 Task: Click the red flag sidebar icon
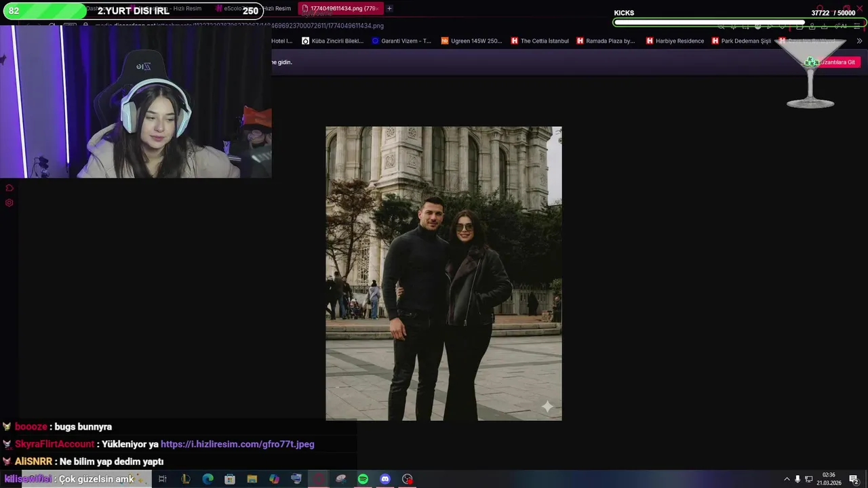point(9,188)
